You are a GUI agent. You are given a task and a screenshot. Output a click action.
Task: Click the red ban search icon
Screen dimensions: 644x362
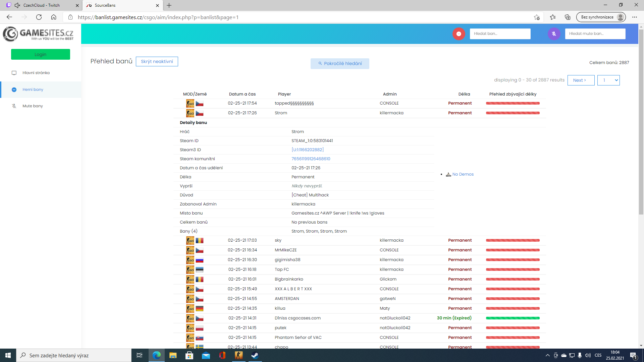point(459,34)
